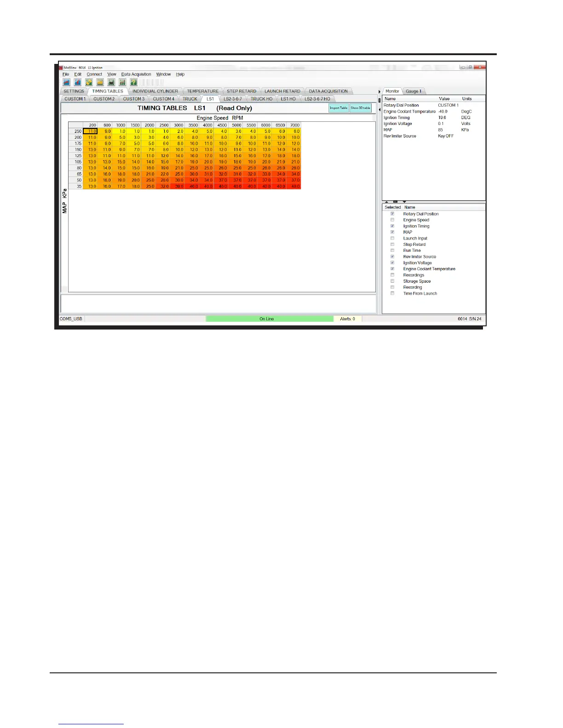The image size is (563, 728).
Task: Switch to the Monitor tab
Action: pos(392,91)
